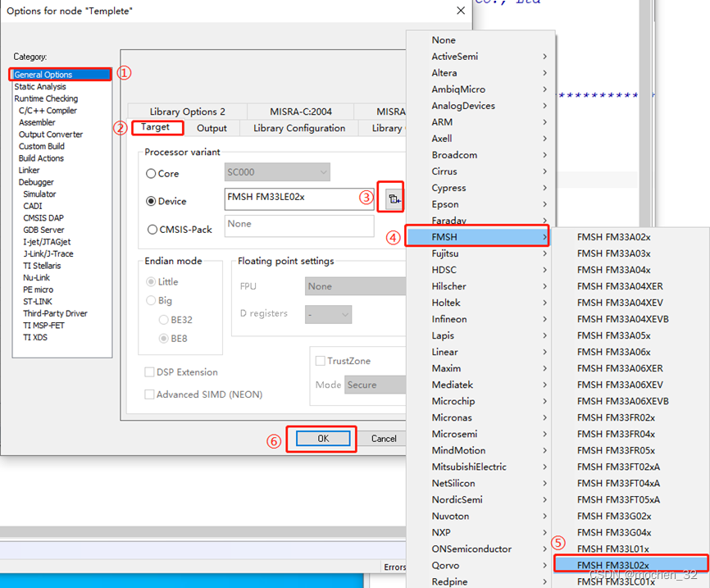Close the Options for node dialog
The image size is (710, 588).
[461, 11]
